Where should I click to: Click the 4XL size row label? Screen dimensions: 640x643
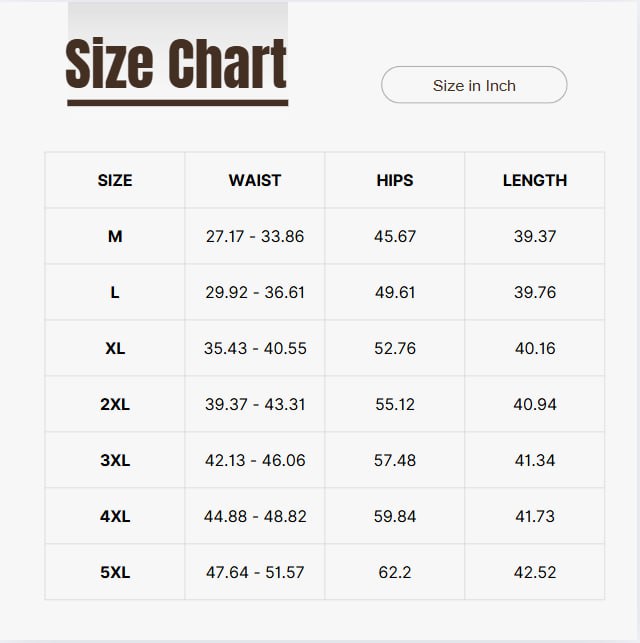point(115,517)
